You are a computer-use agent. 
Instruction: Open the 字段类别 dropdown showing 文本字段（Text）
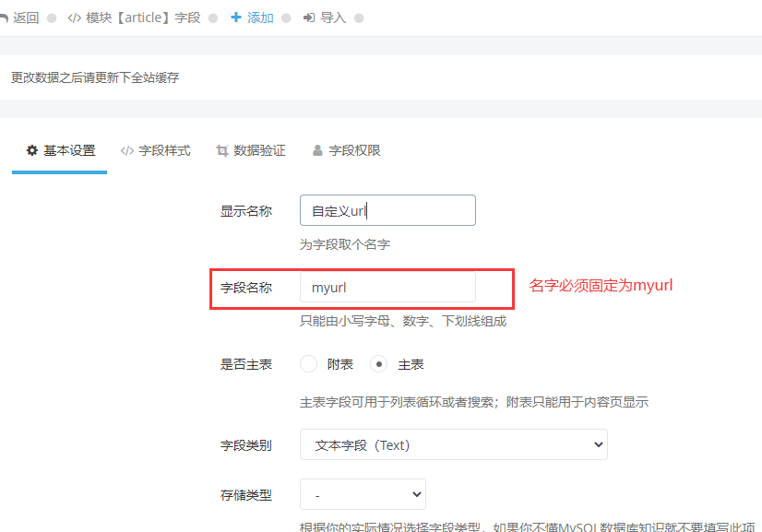click(453, 444)
